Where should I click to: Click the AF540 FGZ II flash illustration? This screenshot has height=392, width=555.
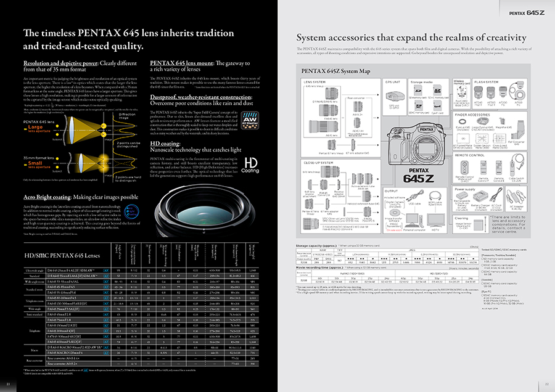pos(478,93)
